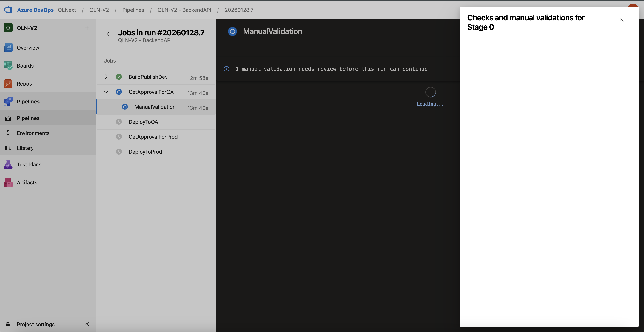
Task: Select the ManualValidation task row
Action: [x=156, y=107]
